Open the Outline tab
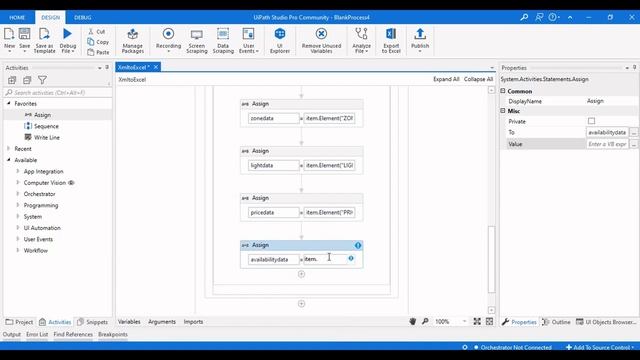This screenshot has height=360, width=640. 556,322
